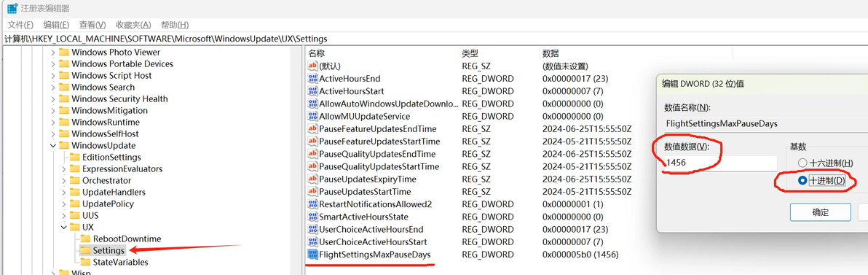This screenshot has width=868, height=275.
Task: Click the ActiveHoursEnd DWORD value icon
Action: pos(313,79)
